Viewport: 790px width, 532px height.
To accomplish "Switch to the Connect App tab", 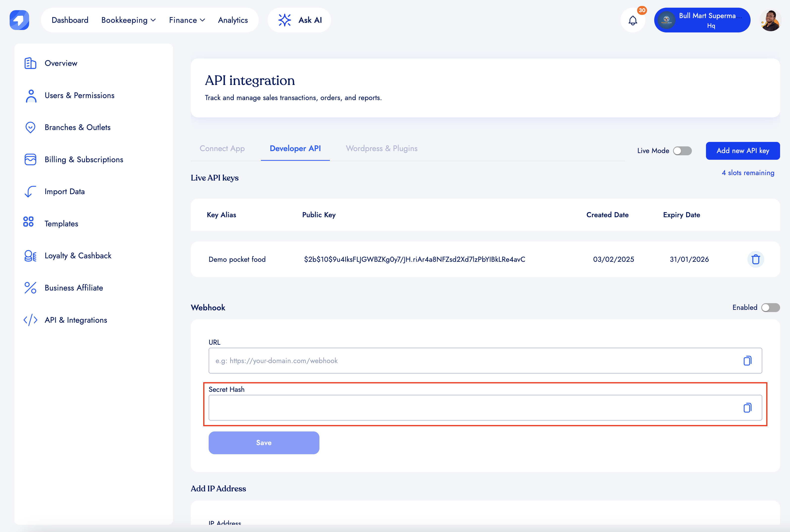I will [x=222, y=149].
